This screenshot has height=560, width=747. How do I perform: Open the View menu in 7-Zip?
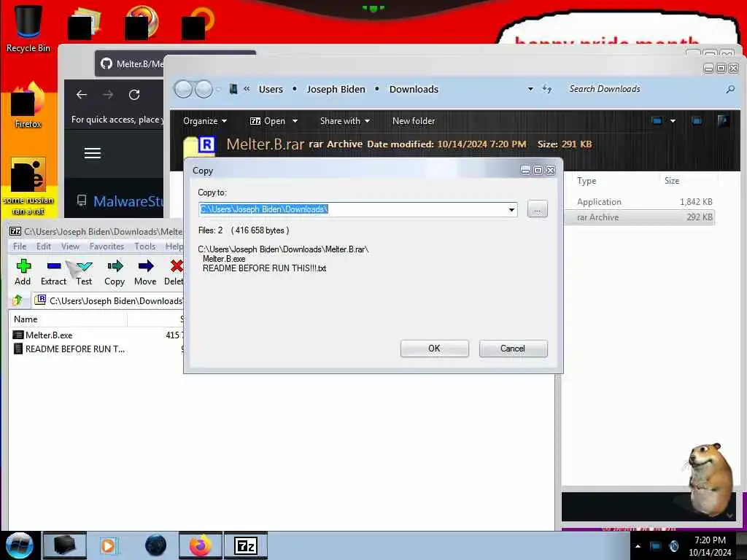tap(70, 246)
